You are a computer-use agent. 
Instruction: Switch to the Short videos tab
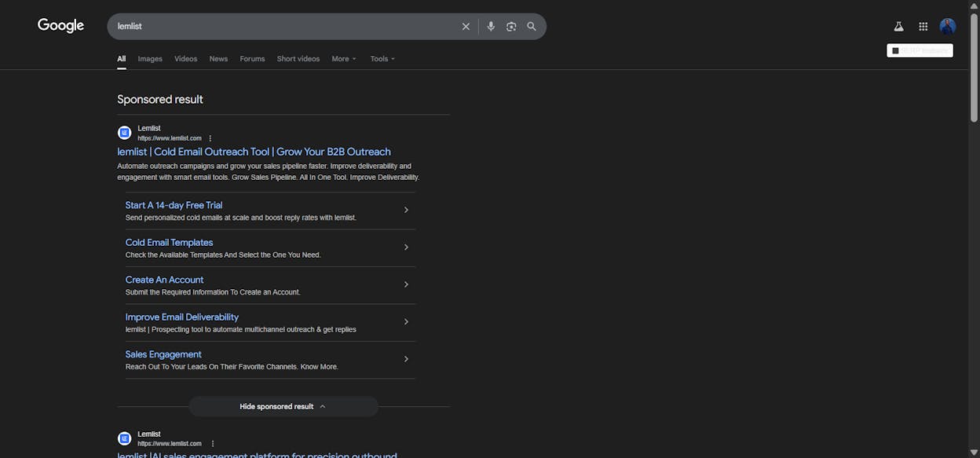click(298, 59)
